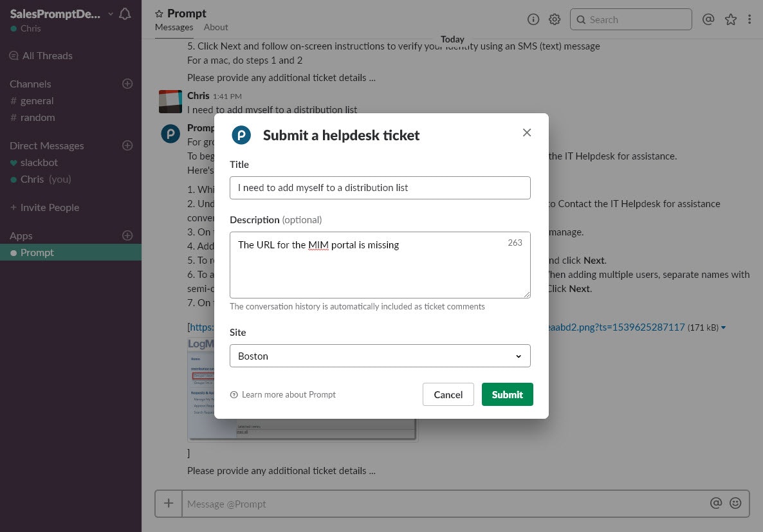This screenshot has height=532, width=763.
Task: Show conversation details info icon
Action: point(533,19)
